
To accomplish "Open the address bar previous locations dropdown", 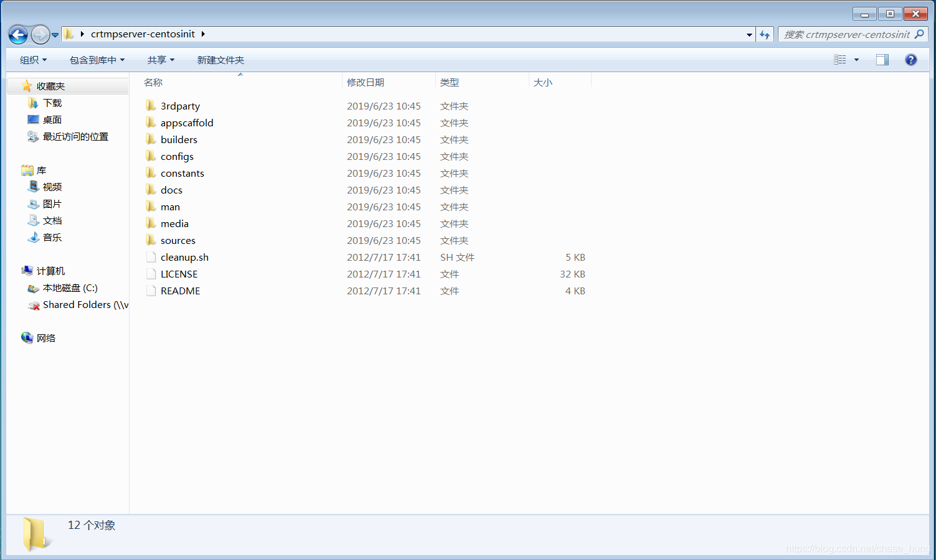I will [749, 35].
